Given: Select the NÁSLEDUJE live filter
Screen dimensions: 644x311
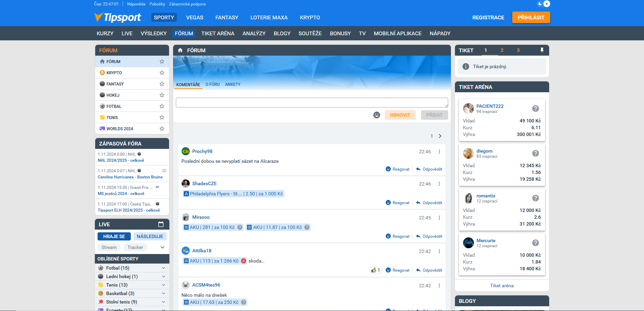Looking at the screenshot, I should (x=150, y=236).
